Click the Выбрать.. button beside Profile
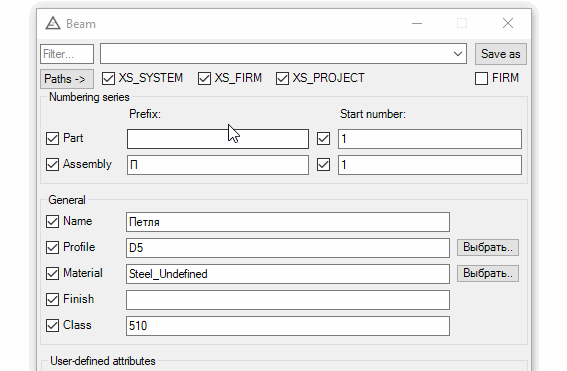 (x=488, y=247)
